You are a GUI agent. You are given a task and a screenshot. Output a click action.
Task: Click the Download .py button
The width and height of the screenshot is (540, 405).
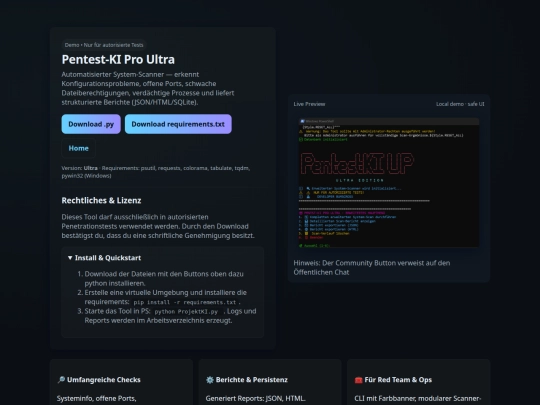click(91, 124)
